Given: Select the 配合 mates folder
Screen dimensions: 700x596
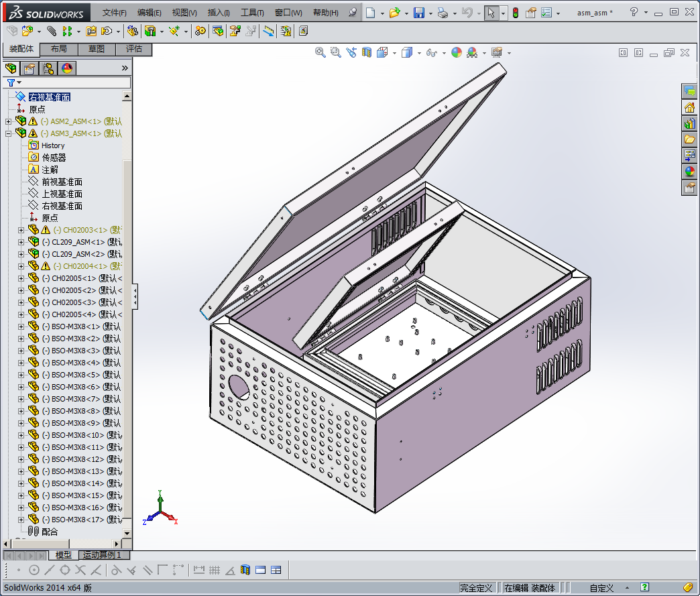Looking at the screenshot, I should point(50,532).
